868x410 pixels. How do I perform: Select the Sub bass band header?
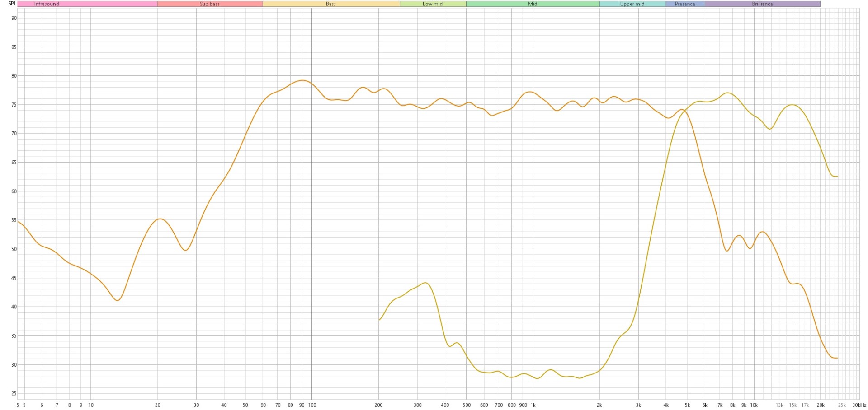(210, 4)
